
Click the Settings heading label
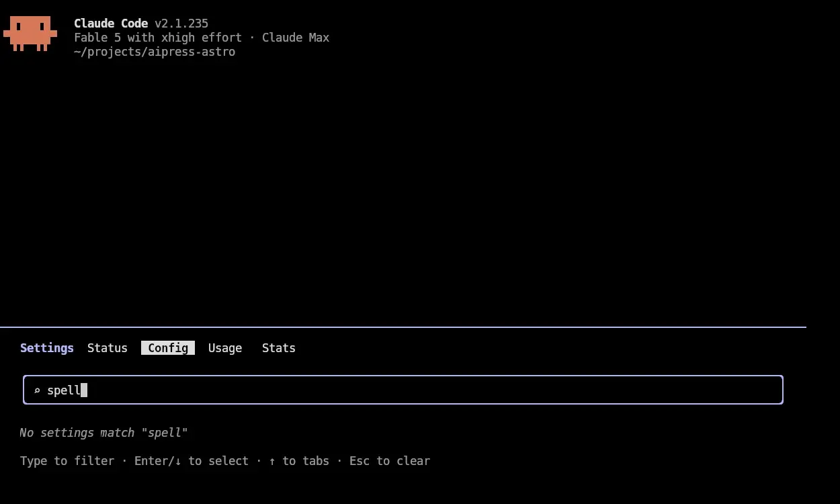47,348
